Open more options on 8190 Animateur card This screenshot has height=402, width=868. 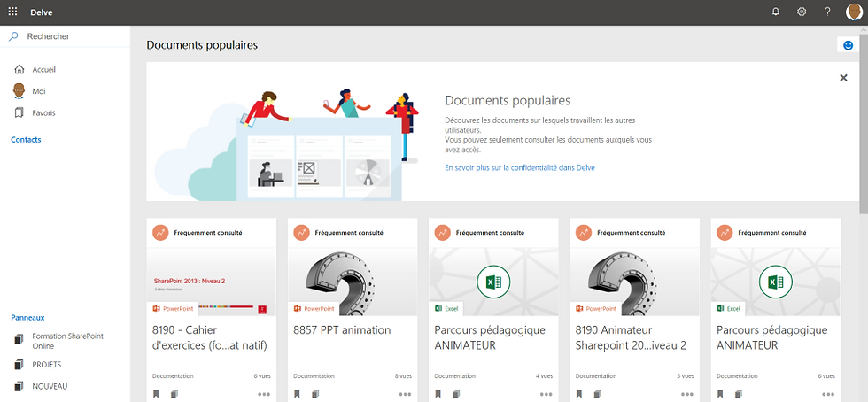click(x=687, y=394)
